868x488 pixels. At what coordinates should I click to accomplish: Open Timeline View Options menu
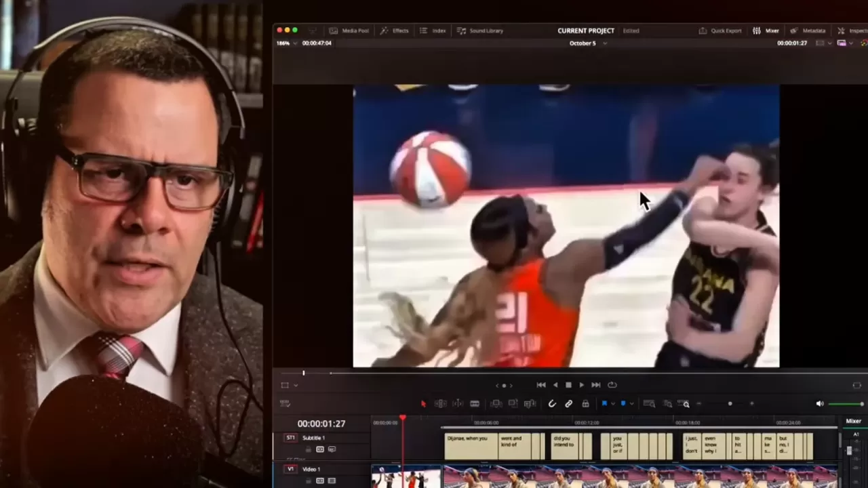(x=285, y=404)
